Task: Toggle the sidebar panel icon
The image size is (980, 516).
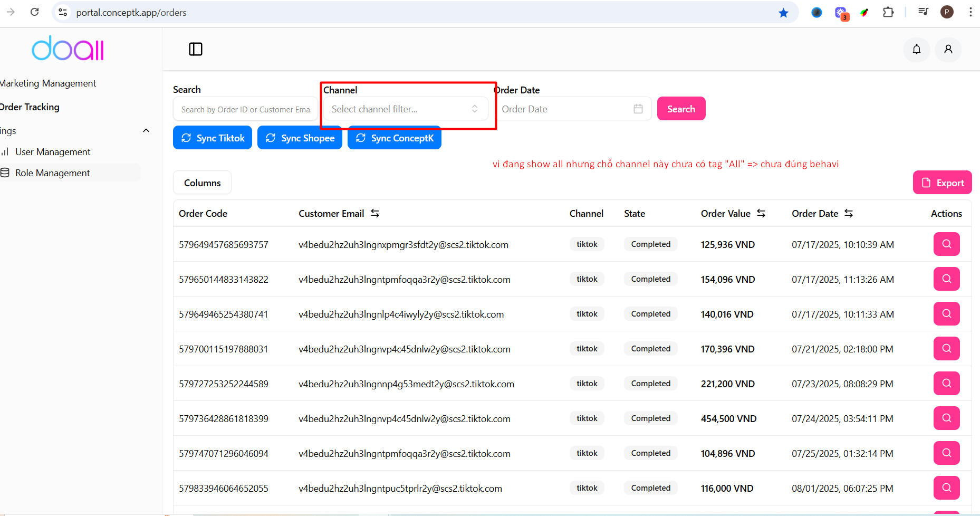Action: point(196,49)
